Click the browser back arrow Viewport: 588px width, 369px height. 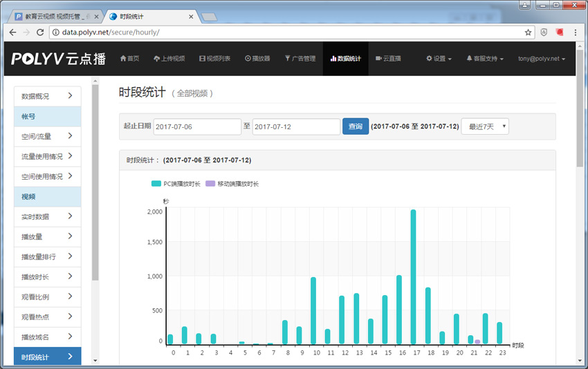coord(12,32)
